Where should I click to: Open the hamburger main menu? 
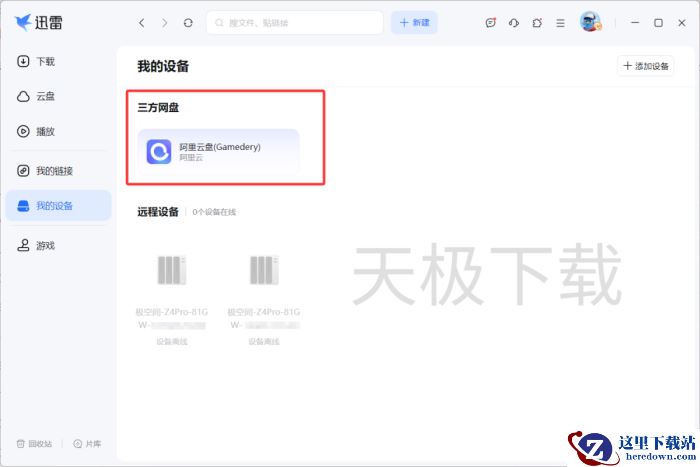pos(560,23)
